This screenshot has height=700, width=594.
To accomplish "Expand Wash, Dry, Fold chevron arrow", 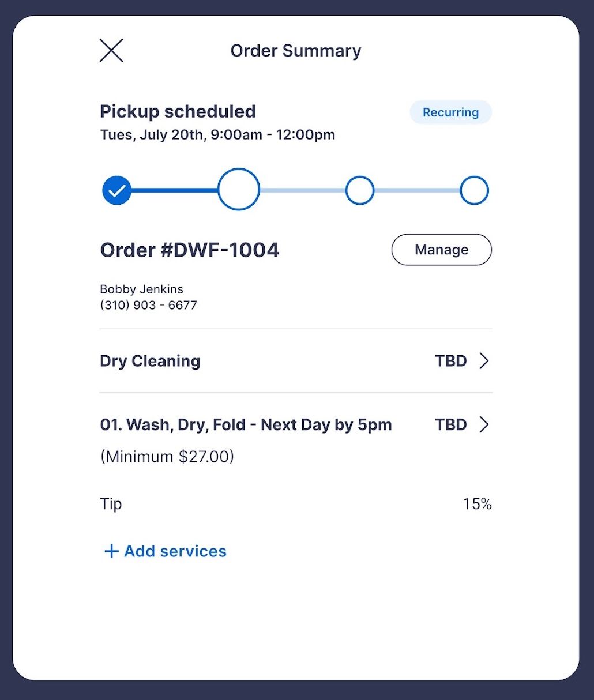I will point(484,425).
